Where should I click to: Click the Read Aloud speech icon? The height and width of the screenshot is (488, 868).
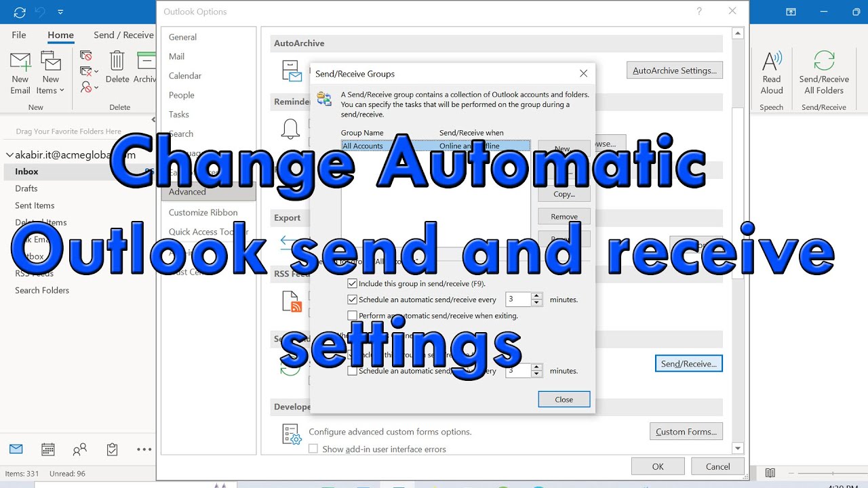point(772,73)
